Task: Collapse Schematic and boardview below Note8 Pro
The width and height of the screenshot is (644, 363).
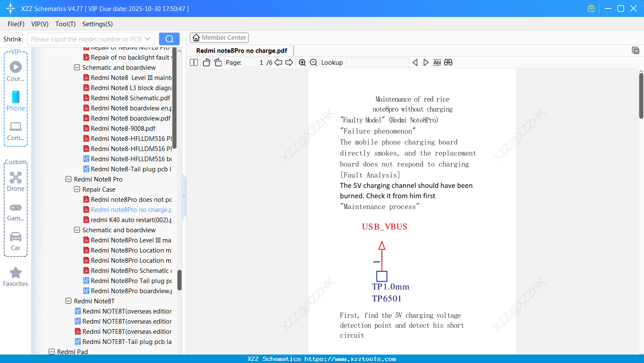Action: coord(77,230)
